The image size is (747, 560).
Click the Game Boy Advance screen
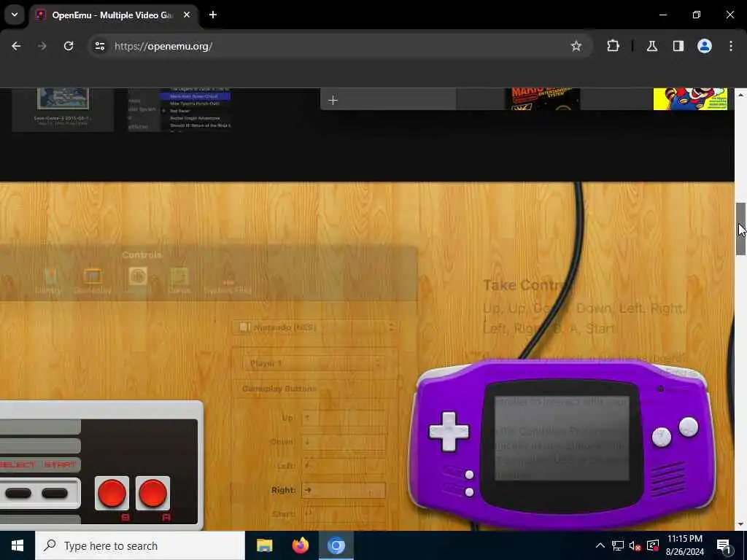[562, 438]
